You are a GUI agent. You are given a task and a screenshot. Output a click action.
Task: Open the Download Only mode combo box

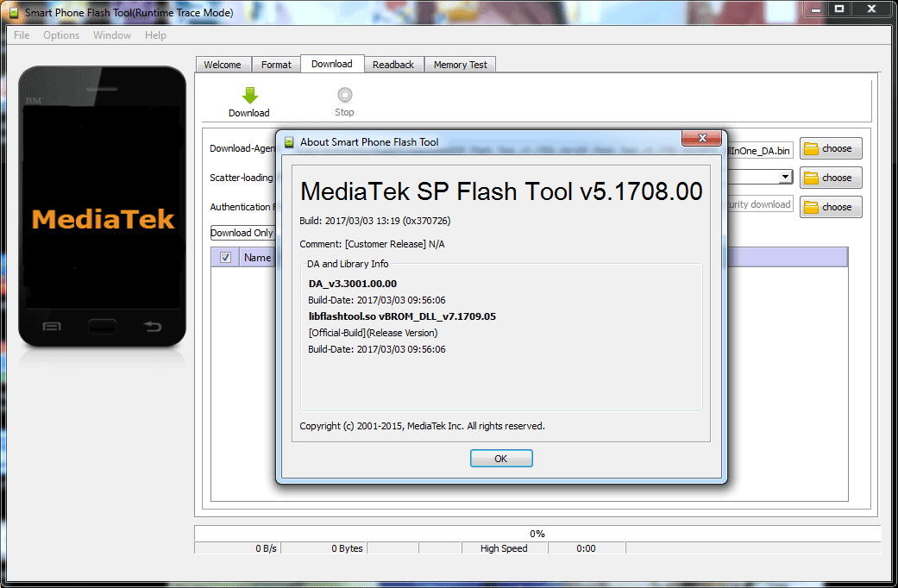click(242, 233)
